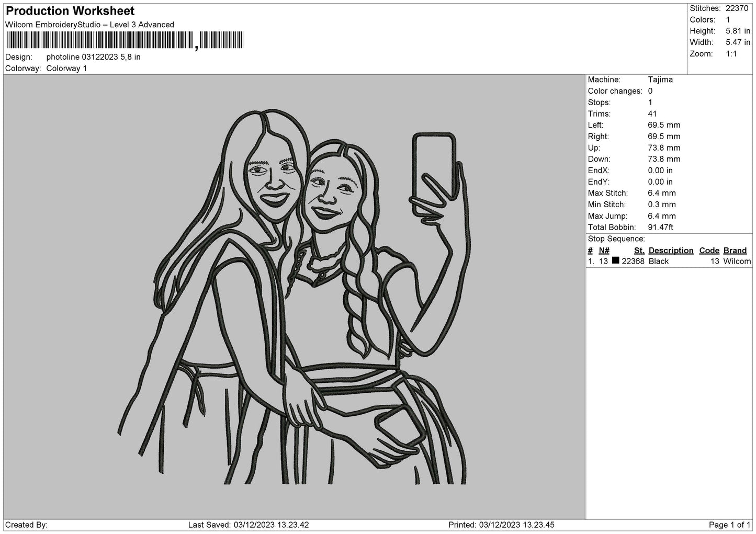756x534 pixels.
Task: Click the N# column header
Action: pyautogui.click(x=604, y=251)
